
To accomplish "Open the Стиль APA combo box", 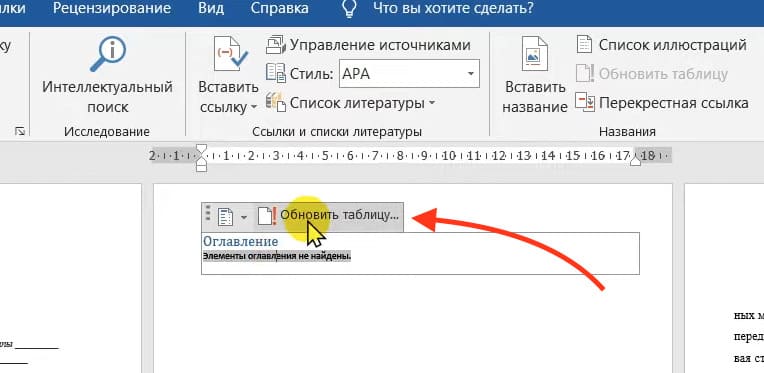I will (409, 74).
